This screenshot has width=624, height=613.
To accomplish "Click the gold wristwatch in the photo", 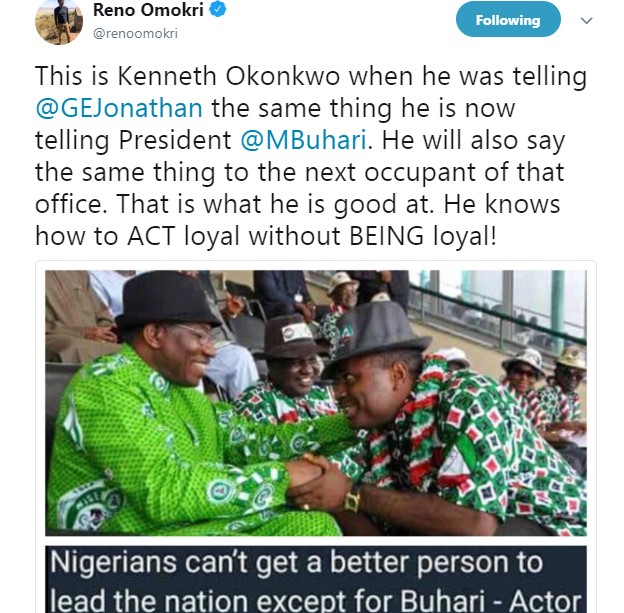I will [353, 499].
